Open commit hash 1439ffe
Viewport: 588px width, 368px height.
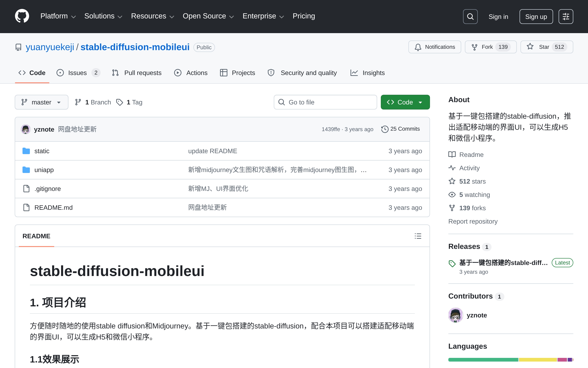coord(331,129)
